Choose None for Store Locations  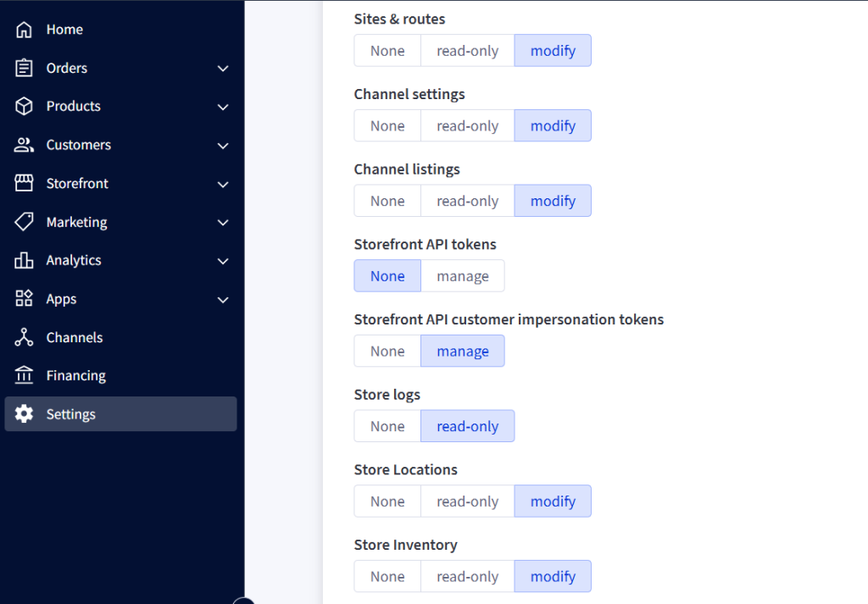[387, 501]
